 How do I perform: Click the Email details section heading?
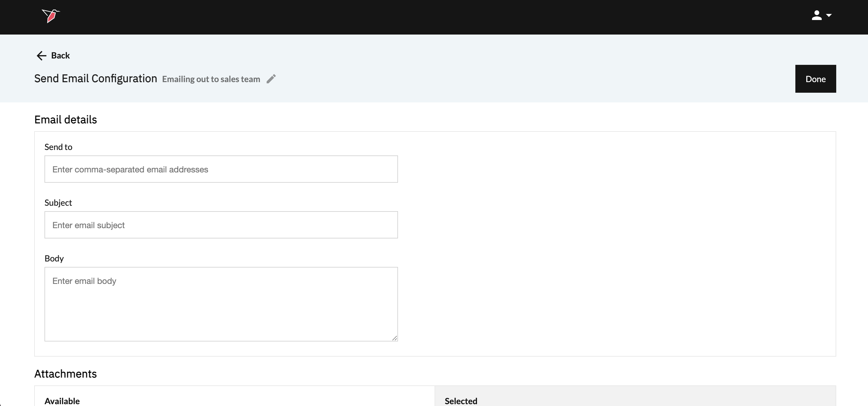pos(66,120)
